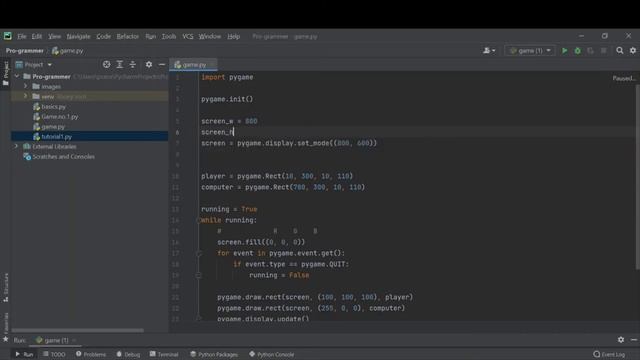Open the VCS menu
The image size is (640, 360).
tap(188, 36)
